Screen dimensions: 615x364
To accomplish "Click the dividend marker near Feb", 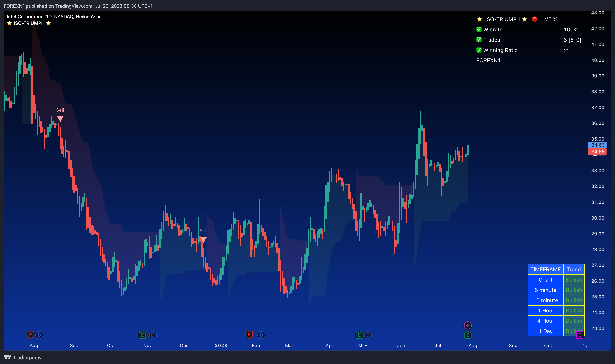I will click(x=261, y=335).
